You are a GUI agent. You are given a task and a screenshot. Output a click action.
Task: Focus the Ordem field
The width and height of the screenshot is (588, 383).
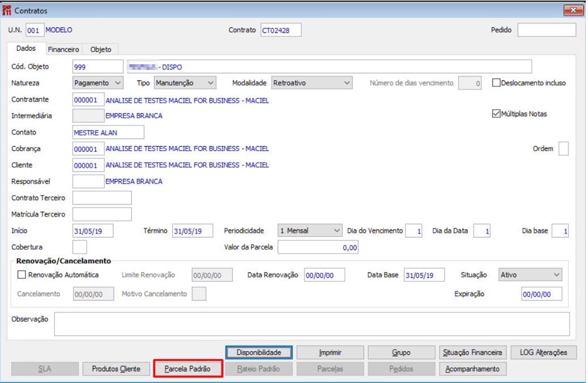click(564, 148)
